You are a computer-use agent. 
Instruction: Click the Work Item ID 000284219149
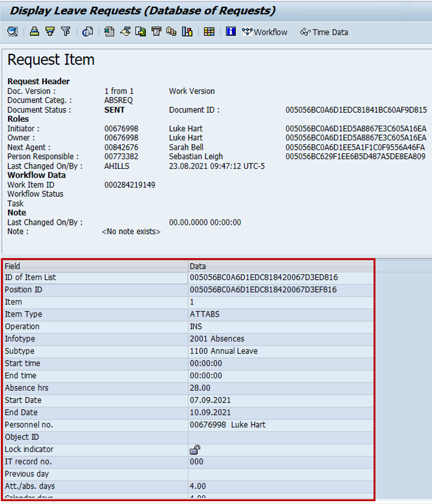[x=130, y=185]
